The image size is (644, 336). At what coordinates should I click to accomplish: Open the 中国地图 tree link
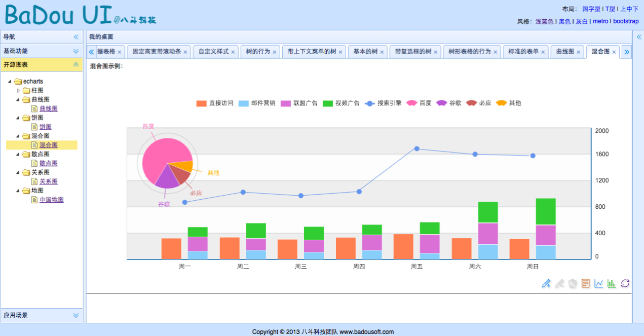tap(52, 200)
